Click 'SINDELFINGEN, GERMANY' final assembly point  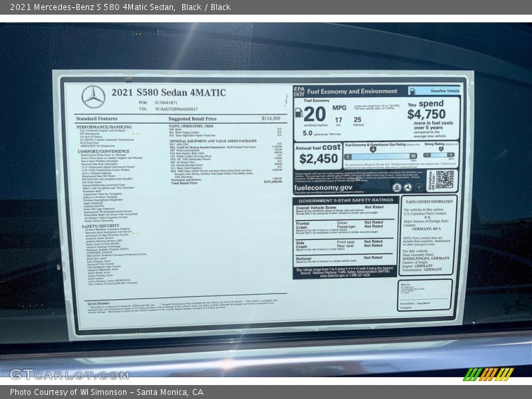426,259
